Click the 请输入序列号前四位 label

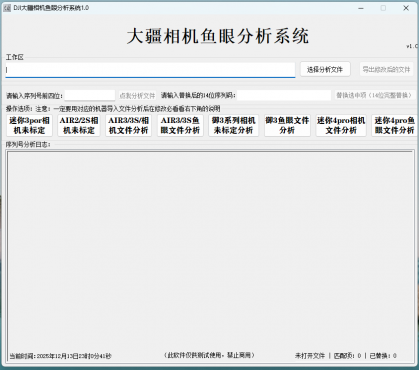pyautogui.click(x=34, y=96)
